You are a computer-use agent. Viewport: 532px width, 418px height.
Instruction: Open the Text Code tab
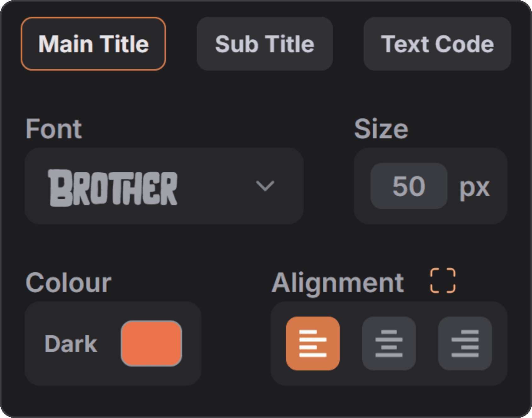click(x=438, y=44)
